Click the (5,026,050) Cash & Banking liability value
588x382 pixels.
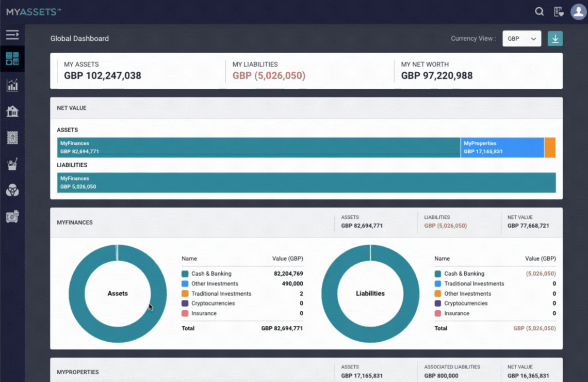[x=541, y=274]
